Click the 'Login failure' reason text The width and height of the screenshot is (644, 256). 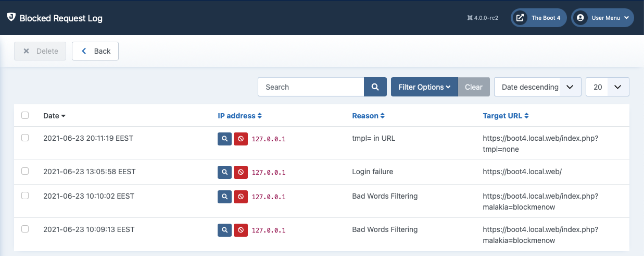point(372,172)
